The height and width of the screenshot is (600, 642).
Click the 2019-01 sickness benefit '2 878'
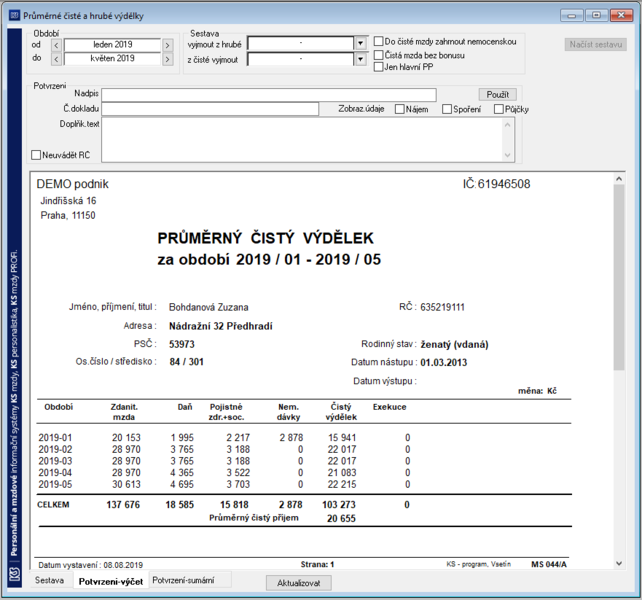click(x=291, y=438)
